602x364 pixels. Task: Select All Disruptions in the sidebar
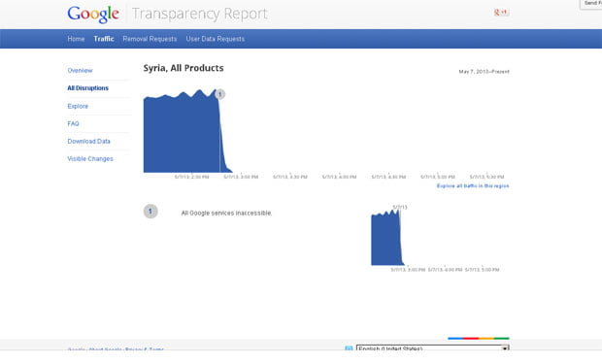(88, 88)
